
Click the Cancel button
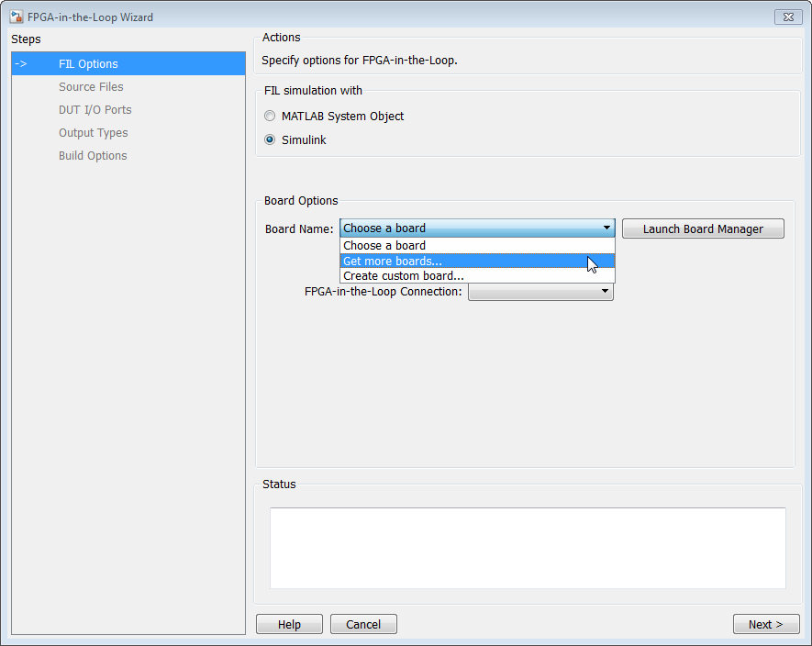point(363,624)
